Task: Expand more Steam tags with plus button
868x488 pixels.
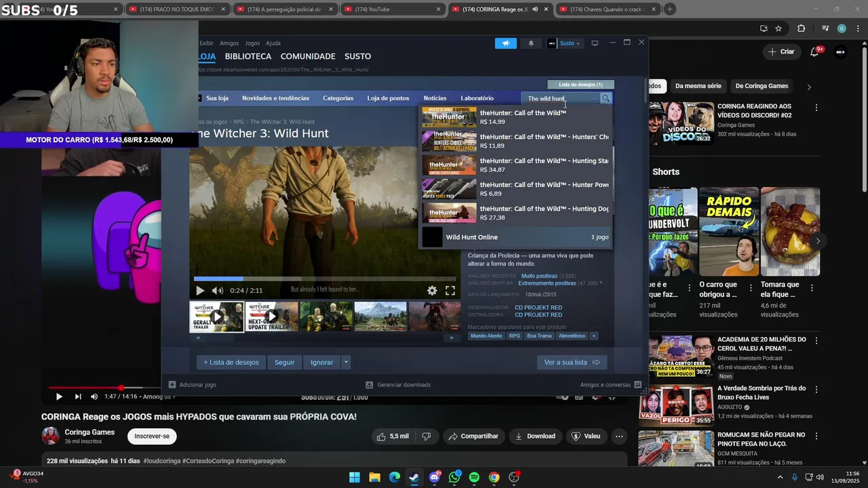Action: [593, 336]
